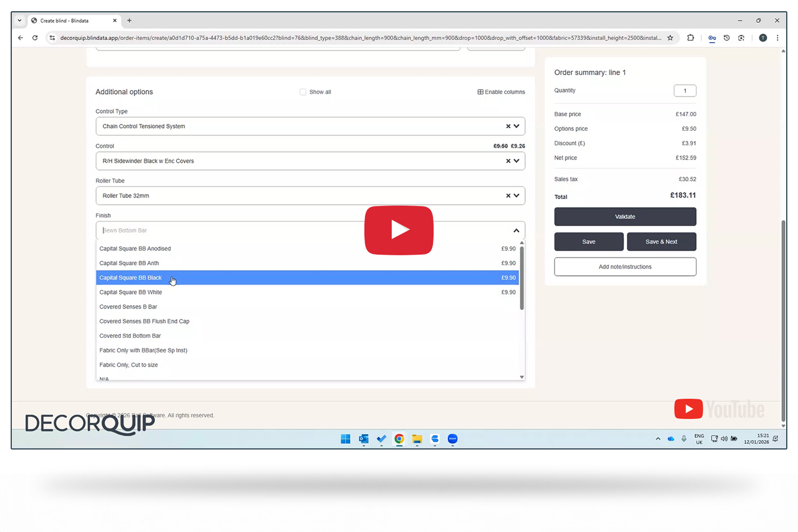Clear the Control Type selection X

[x=508, y=126]
